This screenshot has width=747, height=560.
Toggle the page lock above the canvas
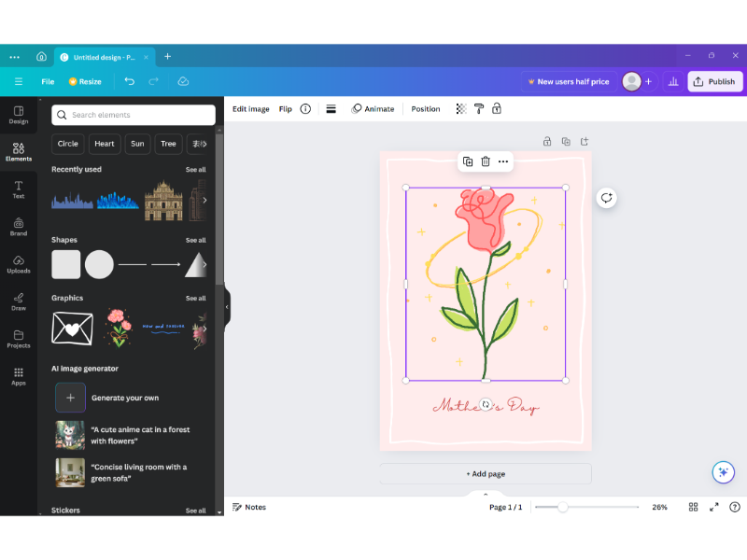547,142
